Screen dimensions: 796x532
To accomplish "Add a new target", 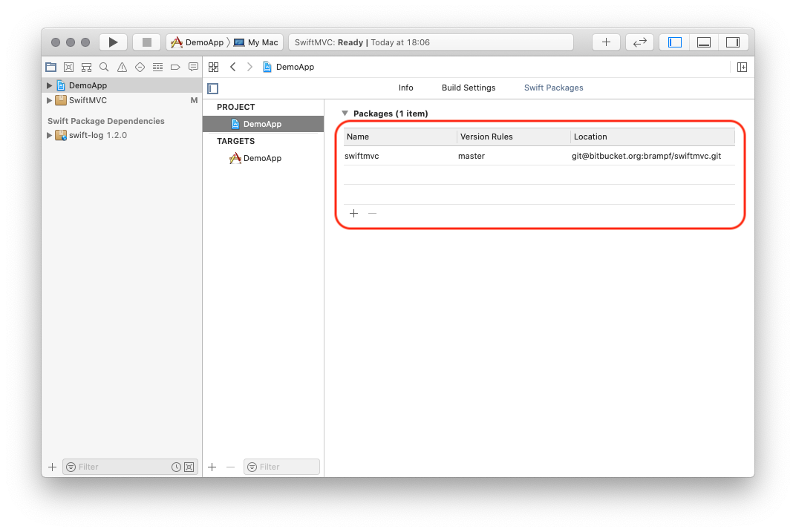I will tap(212, 467).
